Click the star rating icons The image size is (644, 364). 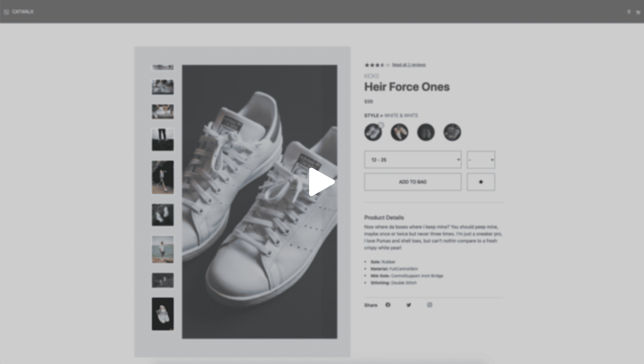coord(375,65)
